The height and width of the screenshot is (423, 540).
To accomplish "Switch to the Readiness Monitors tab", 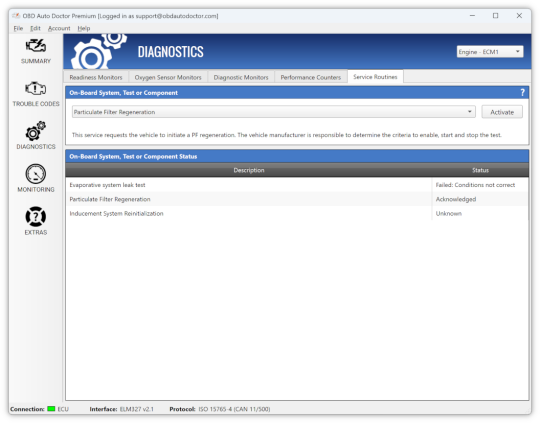I will [96, 77].
